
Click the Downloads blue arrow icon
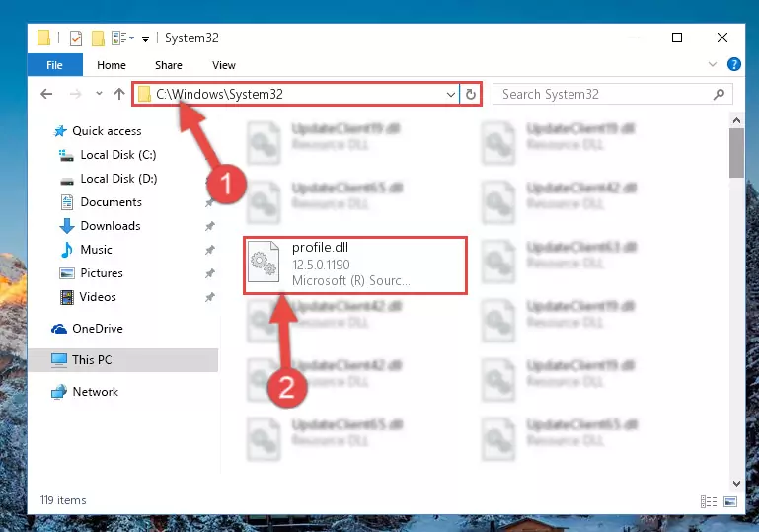pyautogui.click(x=67, y=226)
